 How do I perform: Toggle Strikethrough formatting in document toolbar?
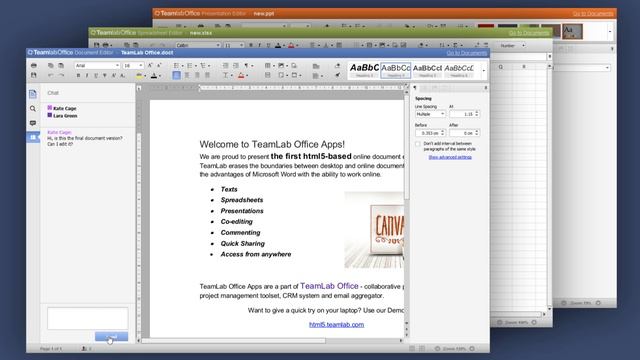coord(105,76)
